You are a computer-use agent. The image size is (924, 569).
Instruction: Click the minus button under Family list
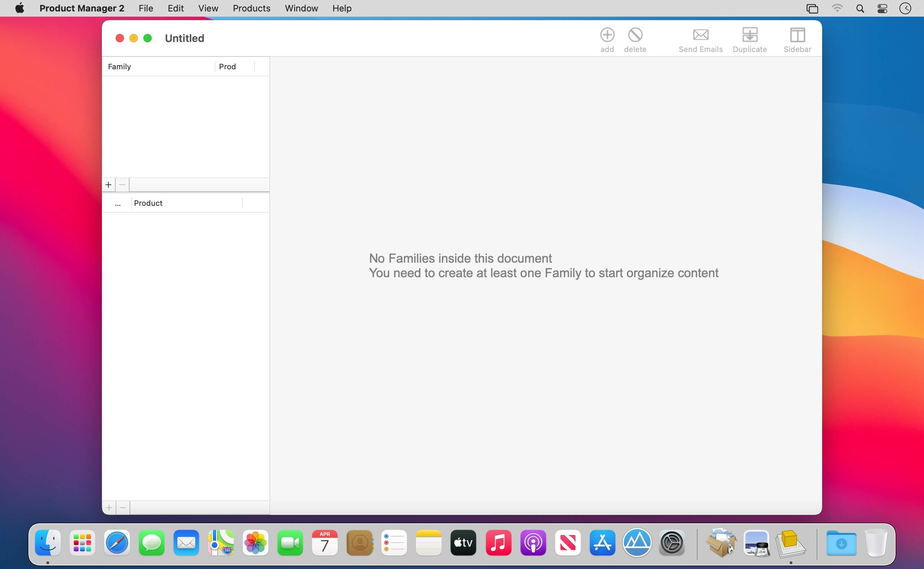[x=122, y=185]
